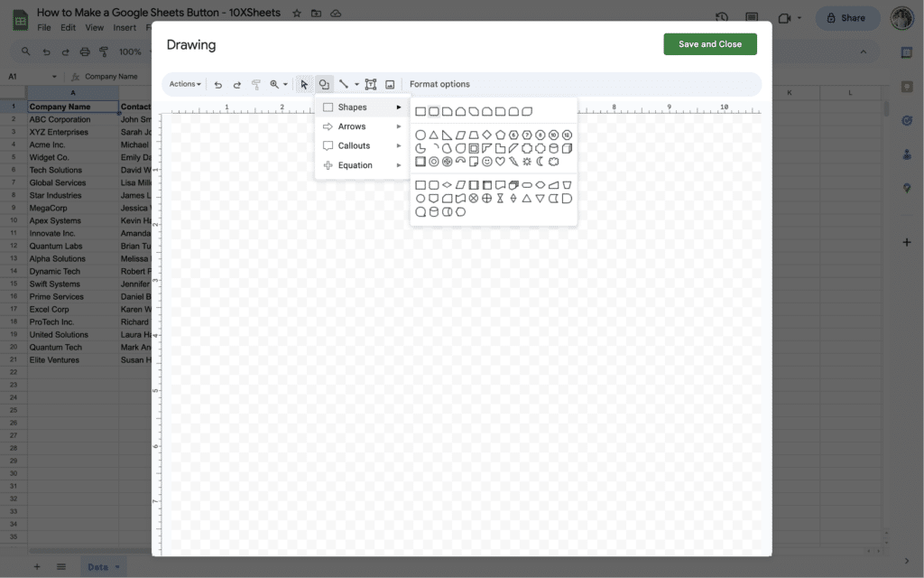Click the Insert image icon in the drawing toolbar
Image resolution: width=924 pixels, height=578 pixels.
(390, 84)
